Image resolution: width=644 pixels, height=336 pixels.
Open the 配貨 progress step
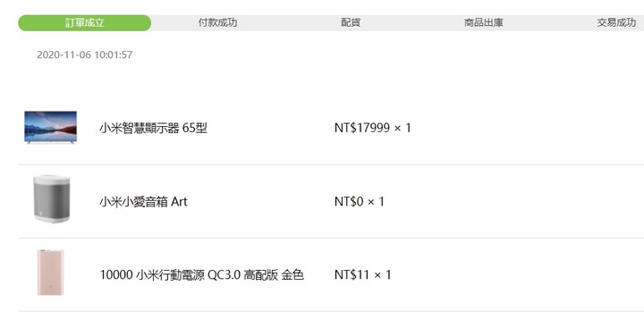[351, 22]
